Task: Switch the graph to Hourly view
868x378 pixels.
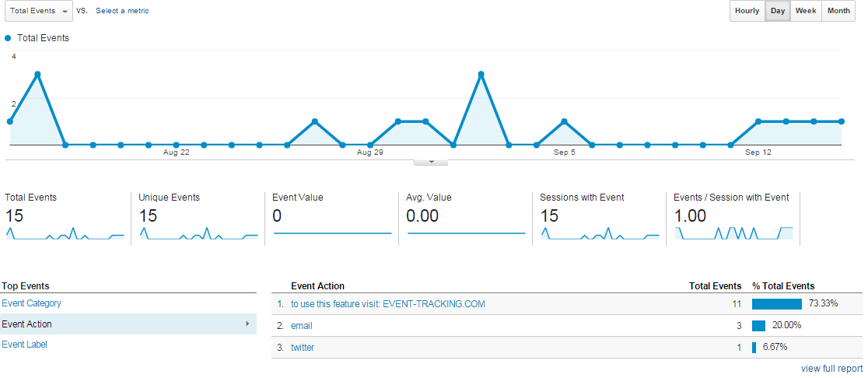Action: (747, 11)
